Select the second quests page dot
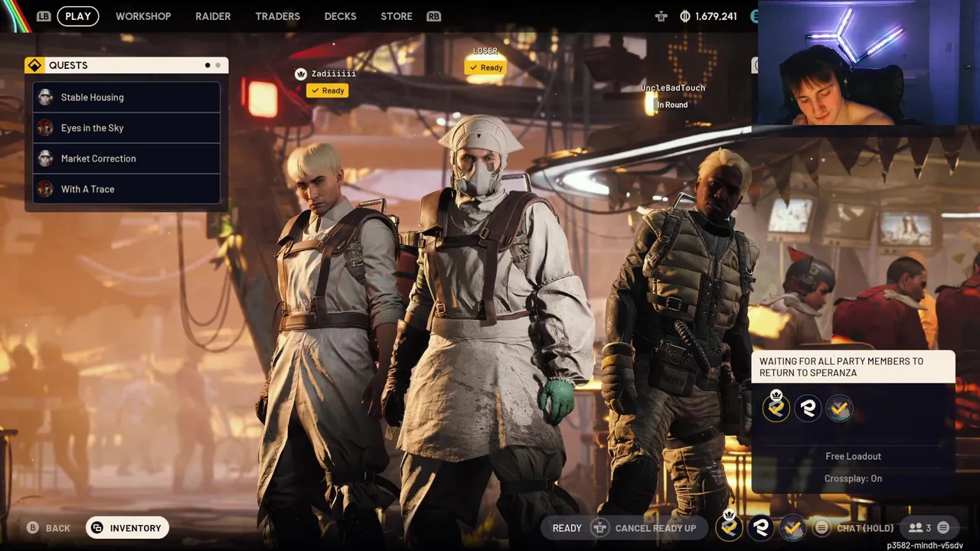 point(218,65)
